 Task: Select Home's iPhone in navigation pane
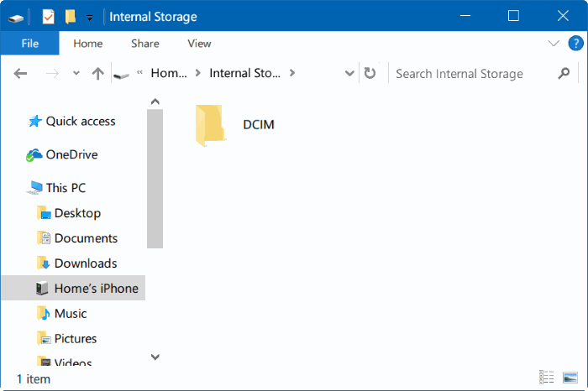coord(73,288)
